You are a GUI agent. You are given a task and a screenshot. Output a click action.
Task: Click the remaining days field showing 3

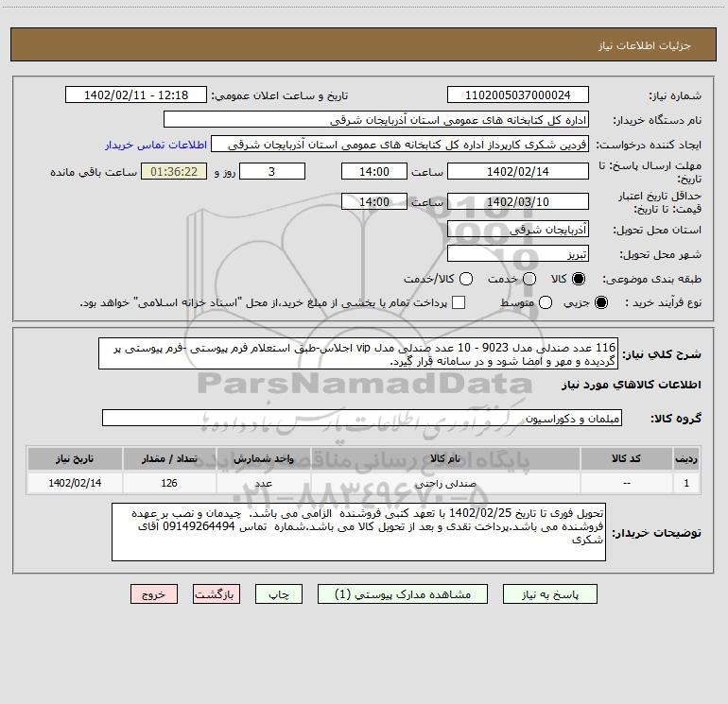point(272,171)
